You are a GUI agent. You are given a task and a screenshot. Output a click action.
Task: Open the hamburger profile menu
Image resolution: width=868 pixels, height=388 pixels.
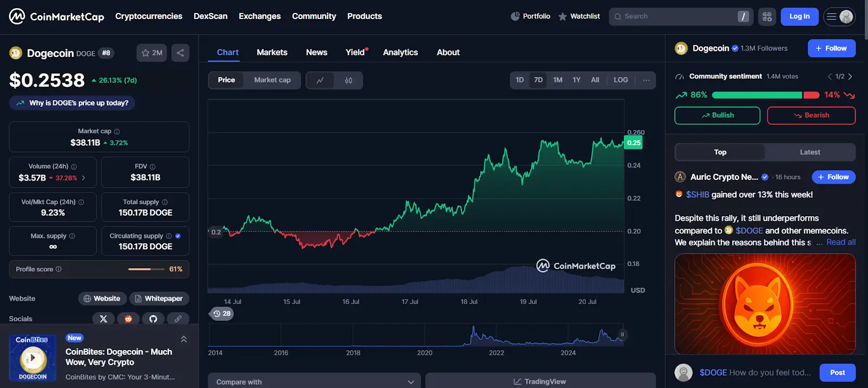coord(839,17)
